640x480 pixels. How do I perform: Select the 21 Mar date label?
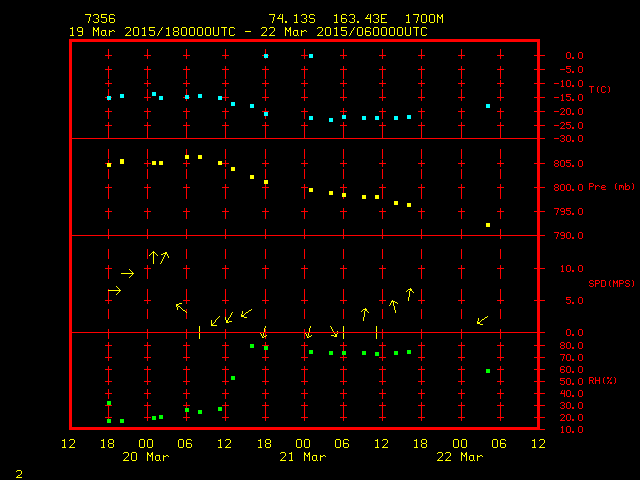[302, 457]
